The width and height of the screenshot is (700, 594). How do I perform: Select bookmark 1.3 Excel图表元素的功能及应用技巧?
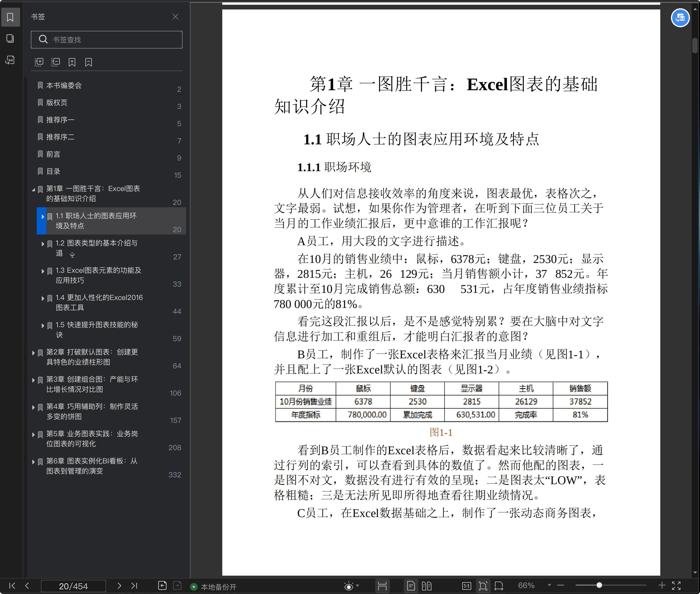[x=98, y=275]
